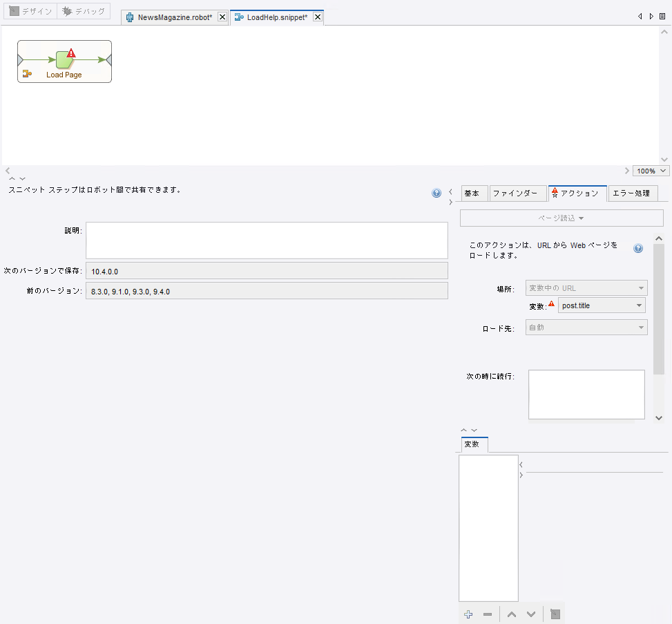The width and height of the screenshot is (672, 624).
Task: Close the LoadHelp.snippet tab
Action: pyautogui.click(x=318, y=17)
